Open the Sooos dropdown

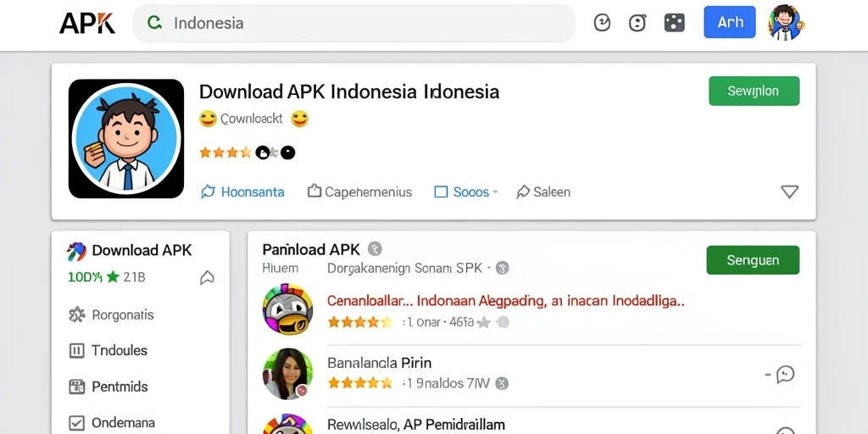coord(466,192)
